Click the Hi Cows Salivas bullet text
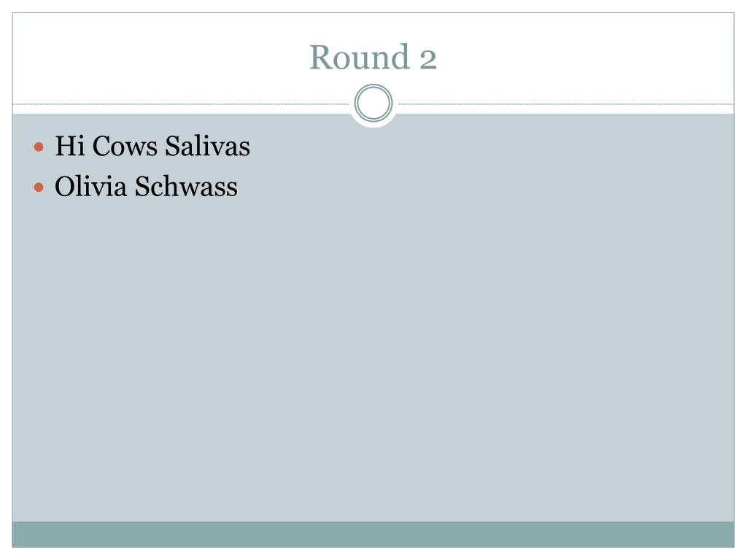This screenshot has width=747, height=560. pos(152,146)
